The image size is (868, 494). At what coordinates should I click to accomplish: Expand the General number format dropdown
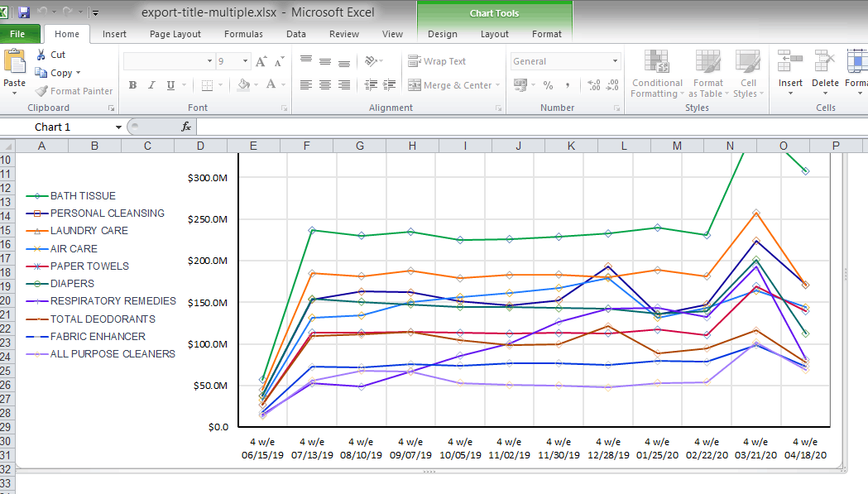[x=615, y=61]
